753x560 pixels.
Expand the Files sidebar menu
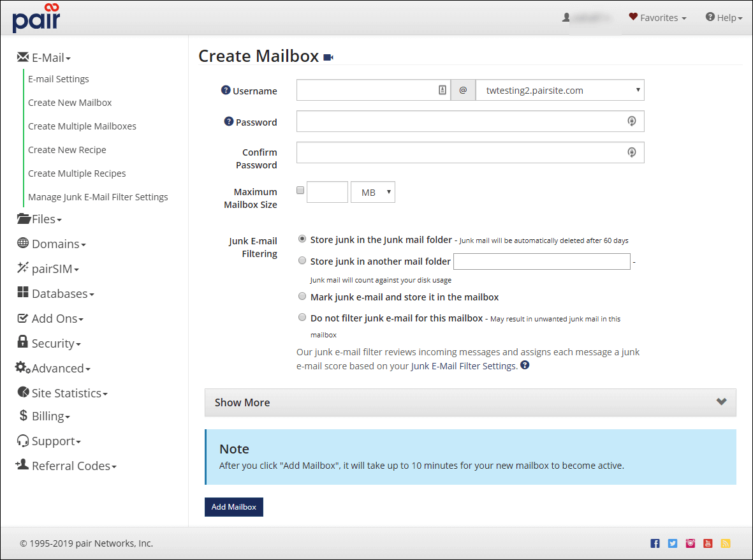[x=40, y=219]
